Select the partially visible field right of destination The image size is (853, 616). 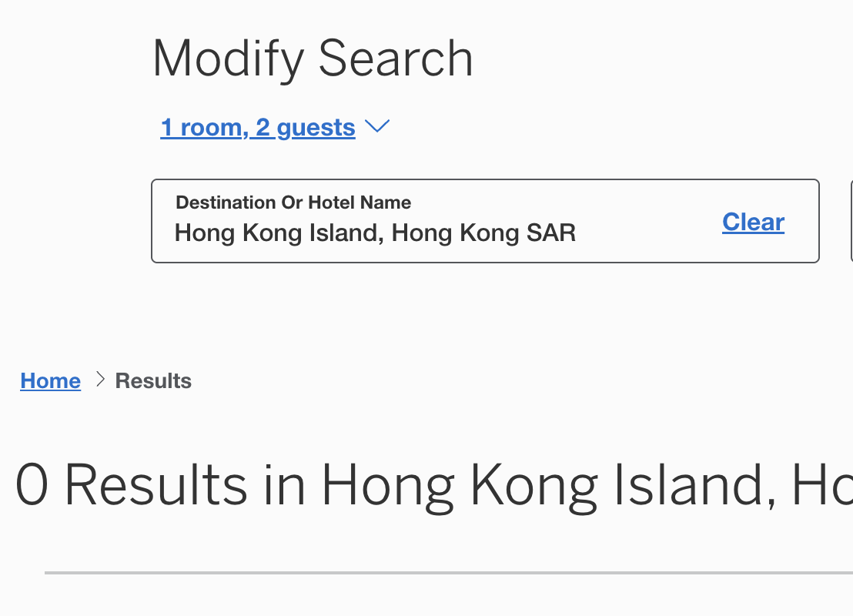click(851, 222)
